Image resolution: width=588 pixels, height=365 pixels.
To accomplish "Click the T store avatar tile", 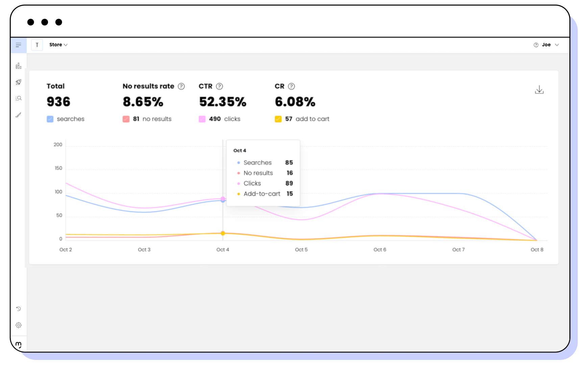I will coord(37,45).
